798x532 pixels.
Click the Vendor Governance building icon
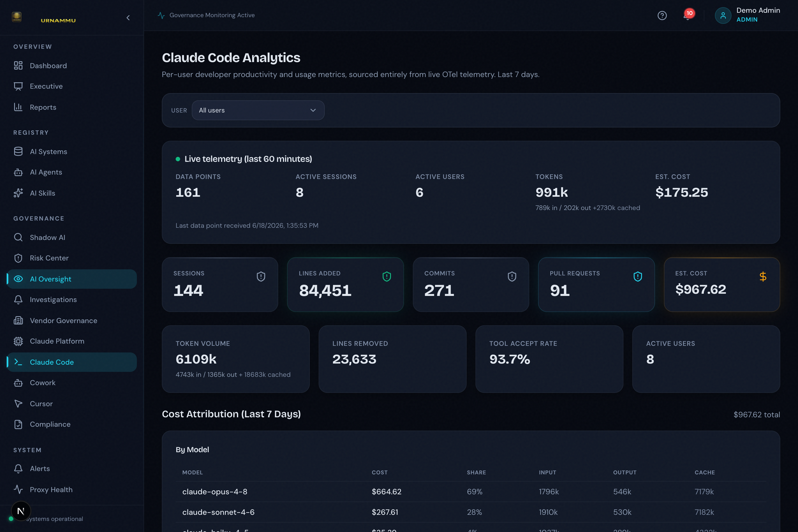click(18, 320)
